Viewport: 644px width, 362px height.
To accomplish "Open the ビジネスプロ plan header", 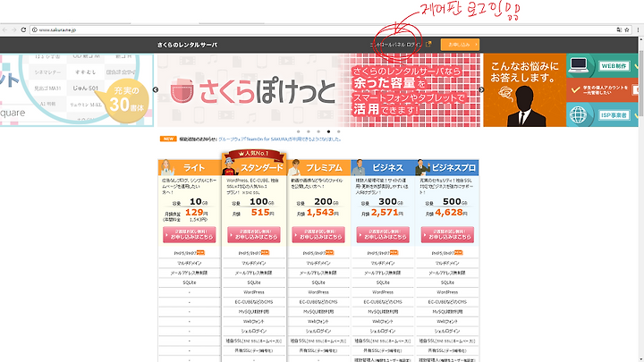I will [x=447, y=168].
